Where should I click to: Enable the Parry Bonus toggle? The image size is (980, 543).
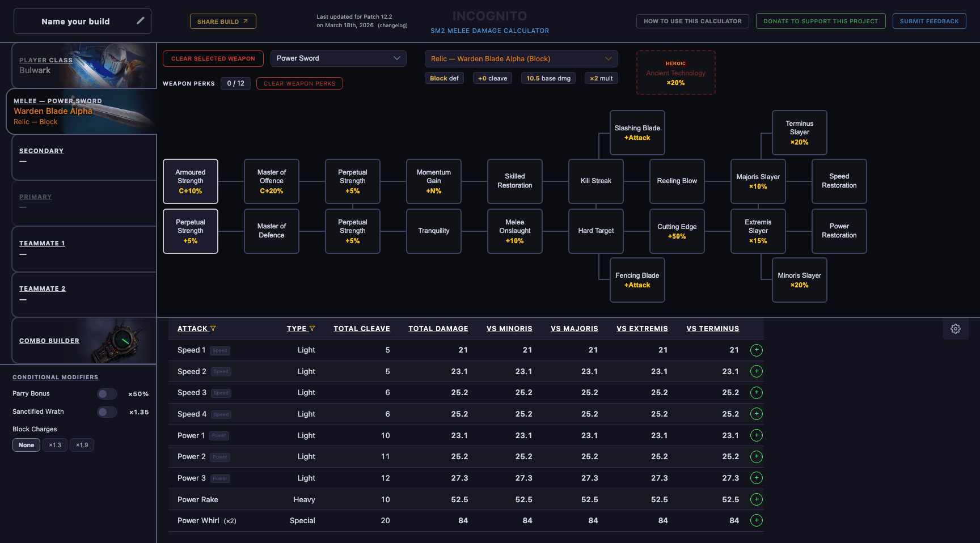click(x=107, y=393)
